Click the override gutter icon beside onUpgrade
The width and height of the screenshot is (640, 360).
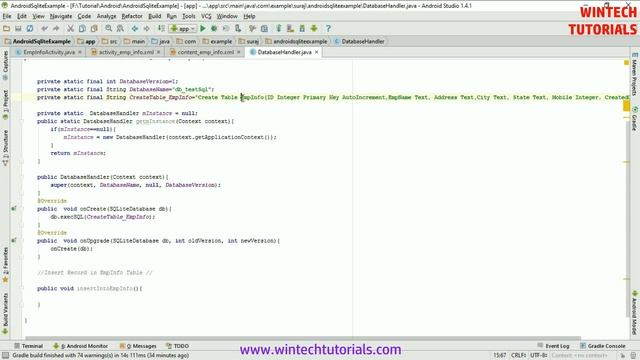14,240
